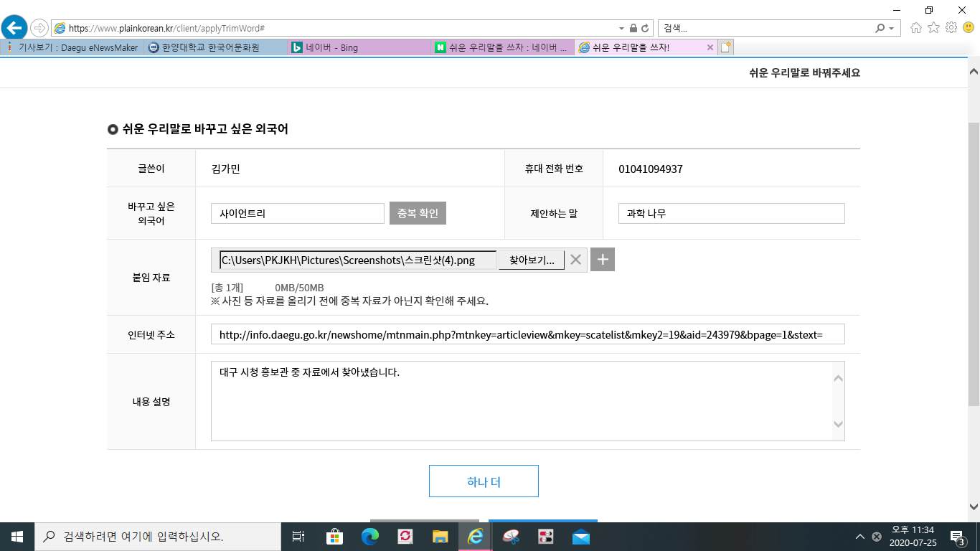This screenshot has height=551, width=980.
Task: Open the notification center icon
Action: [956, 537]
